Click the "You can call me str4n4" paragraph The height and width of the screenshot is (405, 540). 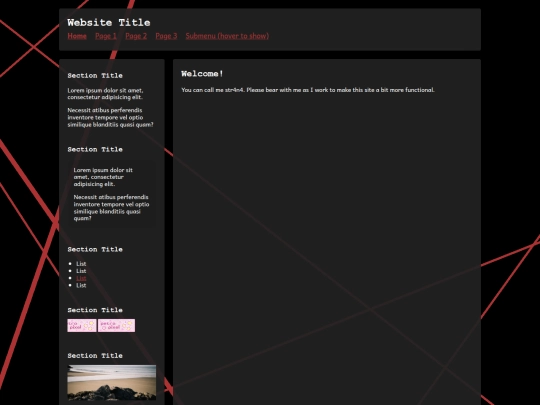[308, 90]
